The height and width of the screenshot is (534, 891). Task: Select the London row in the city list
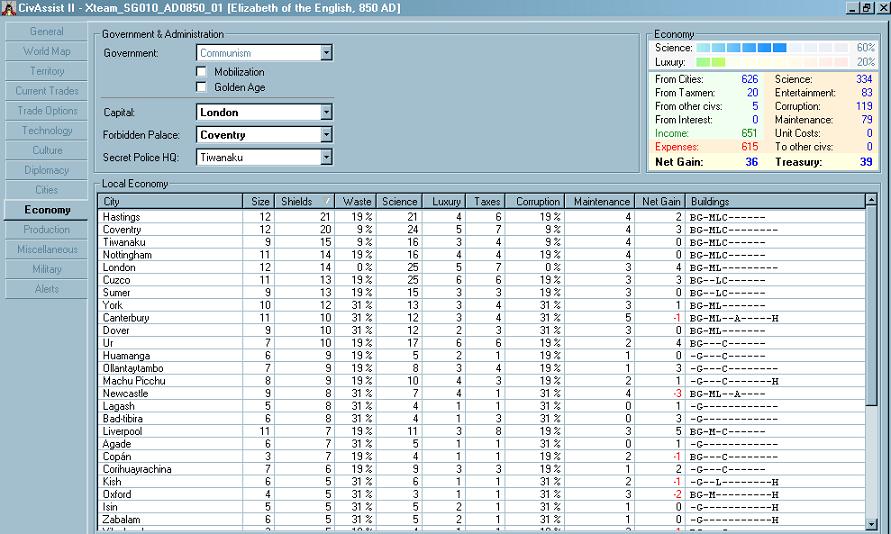point(481,267)
